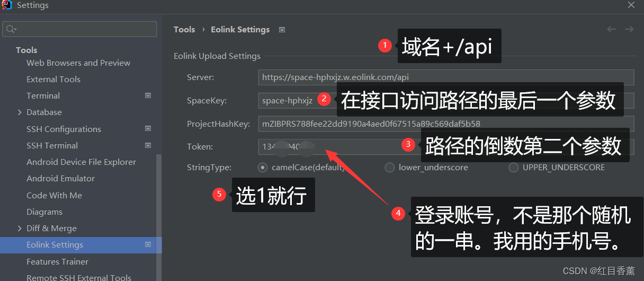Open Terminal settings page

(43, 95)
